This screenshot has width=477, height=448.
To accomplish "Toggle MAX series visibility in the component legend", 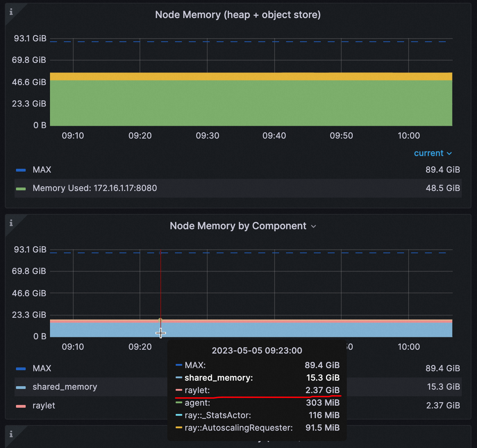I will tap(42, 368).
